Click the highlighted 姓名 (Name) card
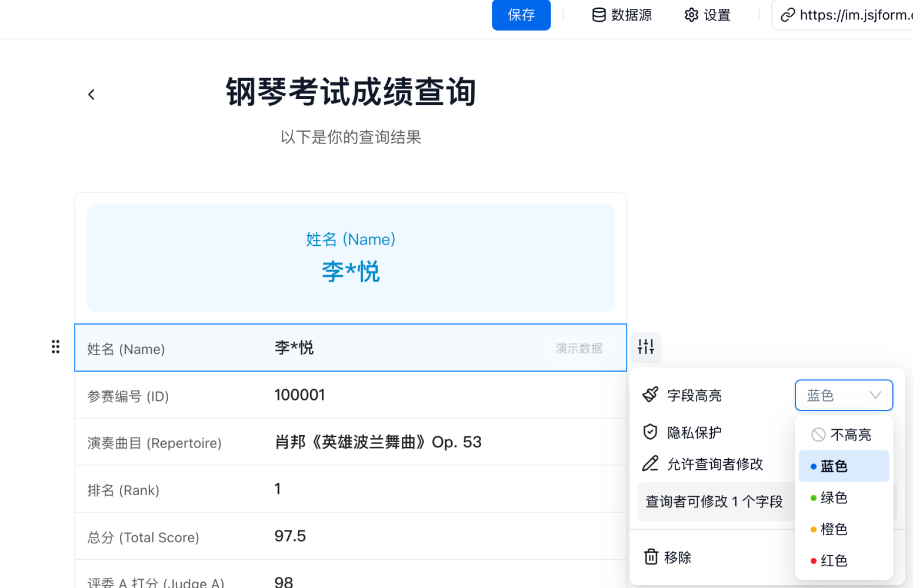 coord(351,258)
